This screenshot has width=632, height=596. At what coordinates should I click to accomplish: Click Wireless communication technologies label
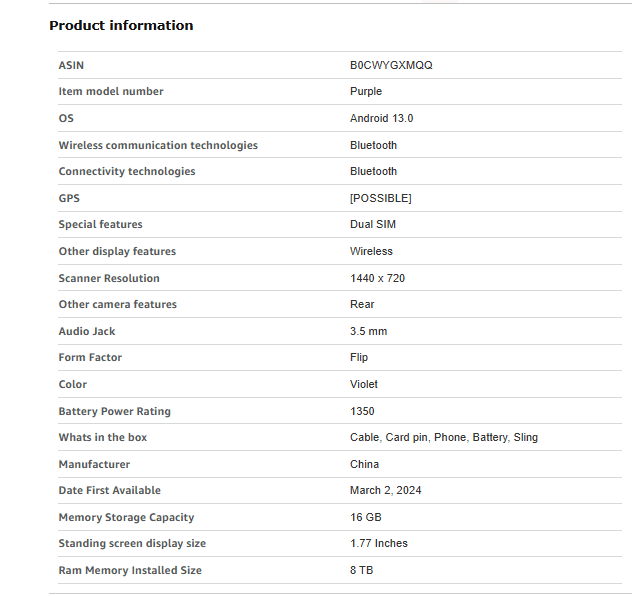pos(158,145)
